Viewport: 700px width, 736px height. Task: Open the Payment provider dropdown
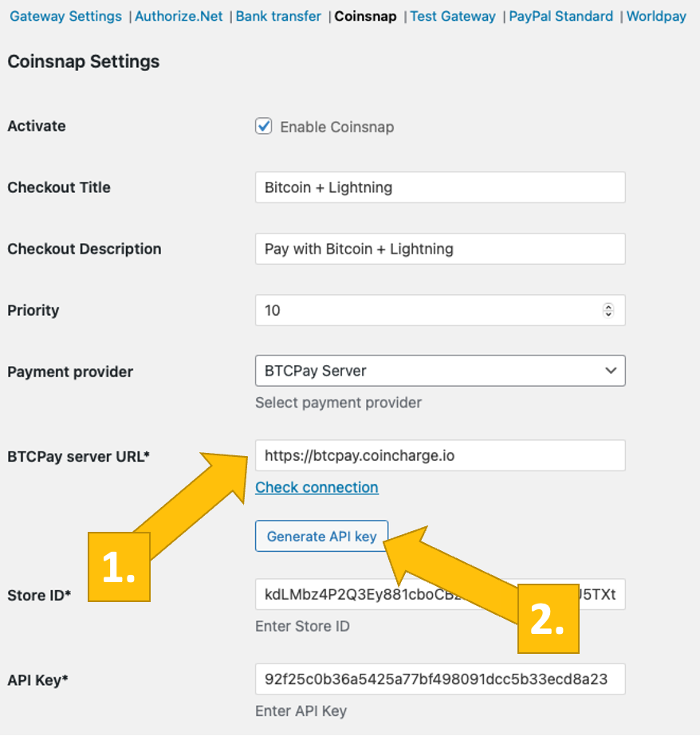coord(440,371)
